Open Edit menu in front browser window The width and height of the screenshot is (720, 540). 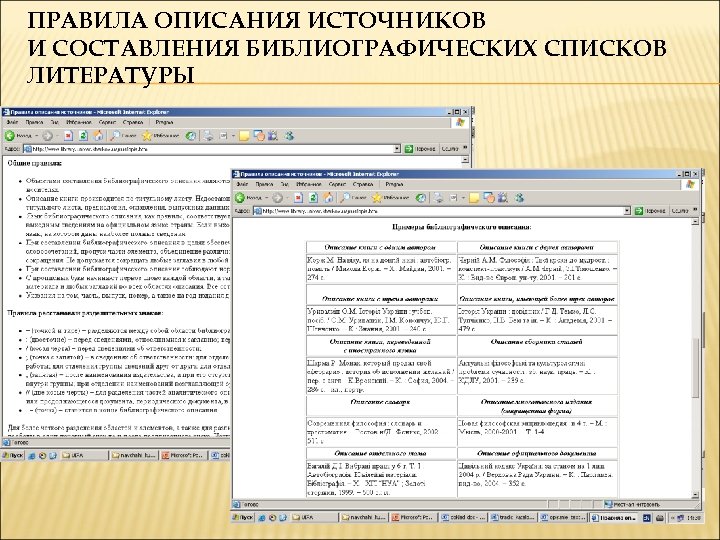pos(264,184)
